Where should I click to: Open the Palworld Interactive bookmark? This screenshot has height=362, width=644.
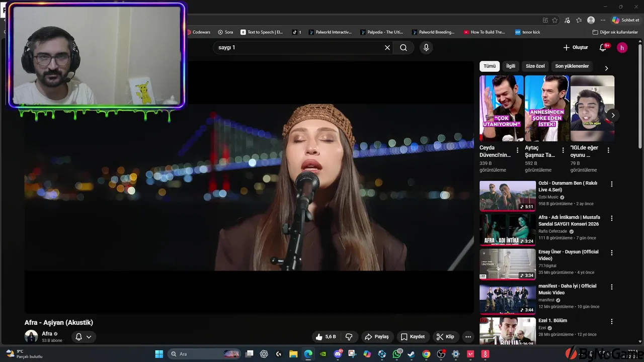click(x=331, y=32)
